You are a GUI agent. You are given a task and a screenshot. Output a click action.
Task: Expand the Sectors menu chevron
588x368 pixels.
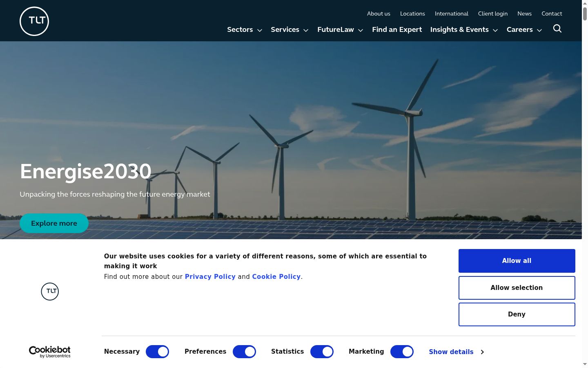(260, 30)
